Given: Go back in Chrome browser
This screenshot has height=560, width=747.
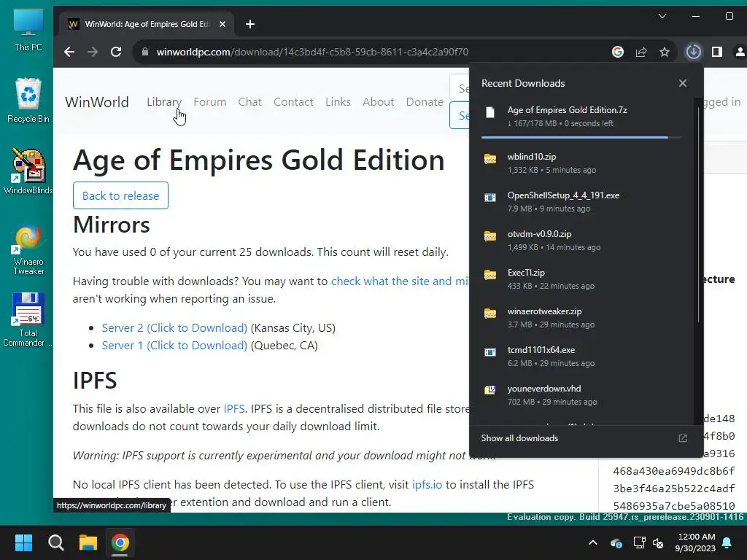Looking at the screenshot, I should (x=69, y=52).
